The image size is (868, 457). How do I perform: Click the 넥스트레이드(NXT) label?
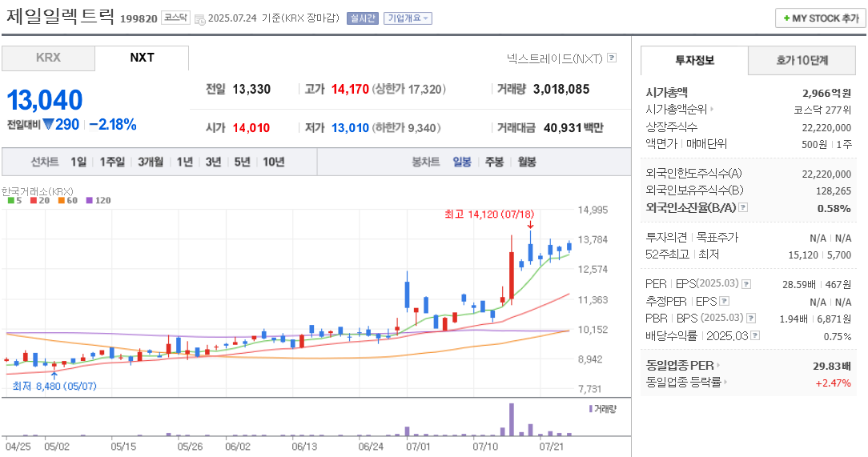pyautogui.click(x=555, y=58)
